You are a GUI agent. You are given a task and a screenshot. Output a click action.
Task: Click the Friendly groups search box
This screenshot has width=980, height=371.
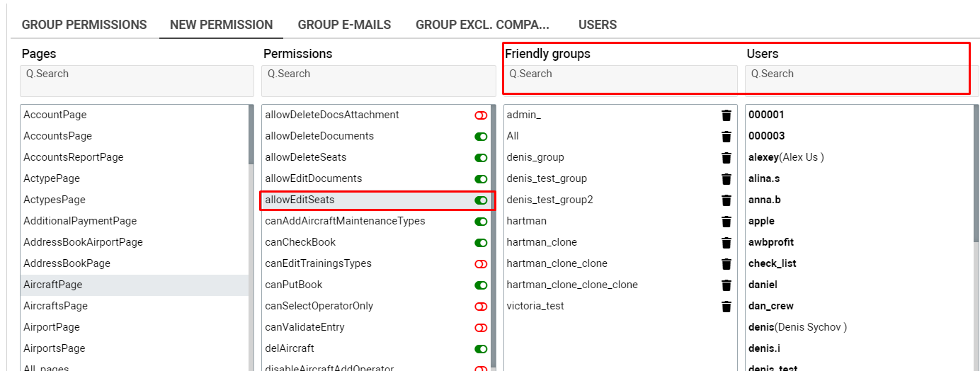coord(620,81)
